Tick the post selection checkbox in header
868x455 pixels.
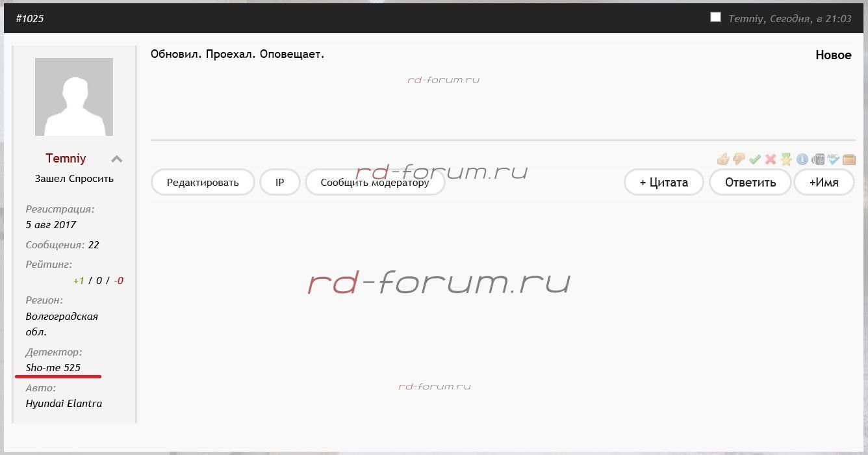point(715,18)
